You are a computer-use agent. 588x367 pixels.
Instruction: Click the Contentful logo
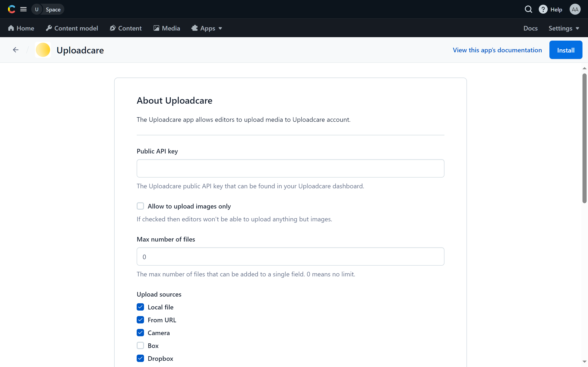pos(11,9)
